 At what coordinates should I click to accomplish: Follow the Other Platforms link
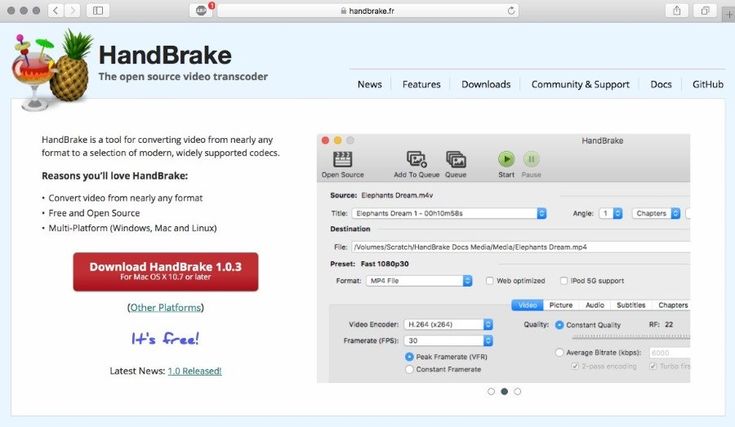pos(165,307)
